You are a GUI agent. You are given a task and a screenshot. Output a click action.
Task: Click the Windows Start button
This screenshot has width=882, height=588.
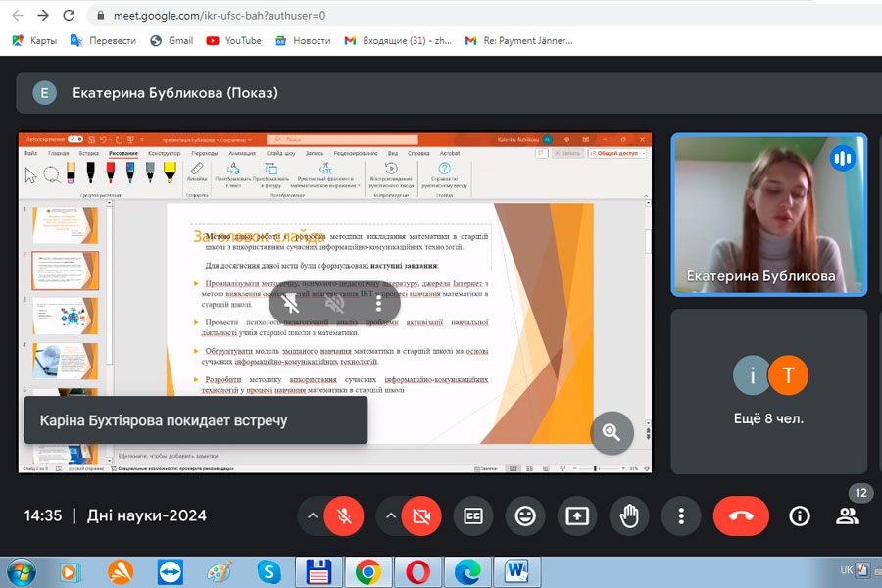21,571
